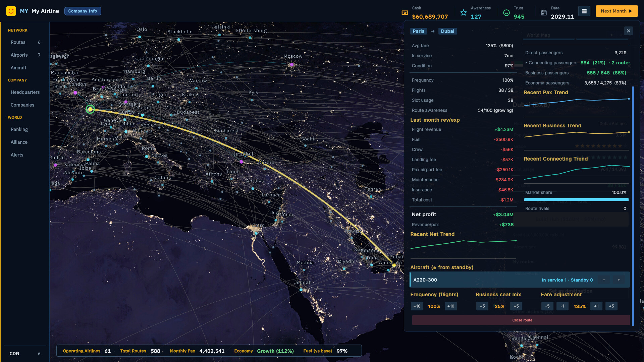The width and height of the screenshot is (644, 362).
Task: Raise fare adjustment by 5
Action: (611, 306)
